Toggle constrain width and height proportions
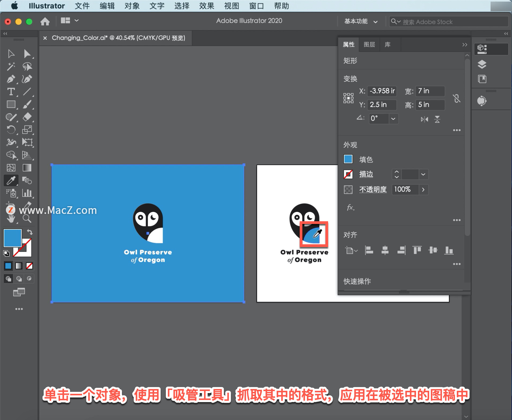 [x=457, y=98]
